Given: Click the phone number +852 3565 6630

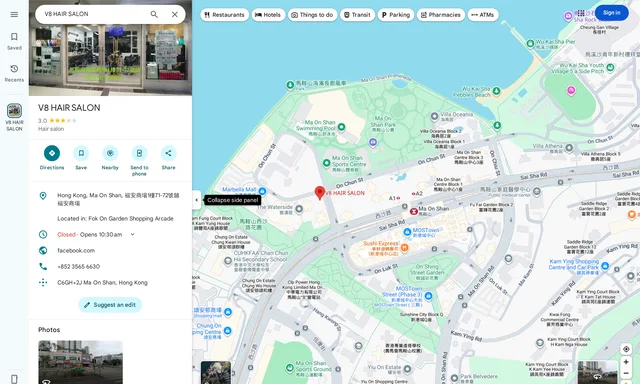Looking at the screenshot, I should pos(78,266).
